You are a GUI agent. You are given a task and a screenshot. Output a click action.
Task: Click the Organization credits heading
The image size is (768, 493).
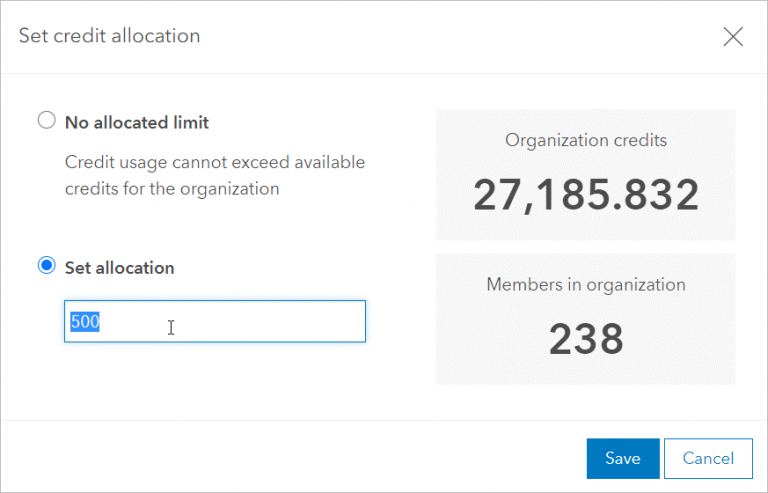[x=586, y=140]
